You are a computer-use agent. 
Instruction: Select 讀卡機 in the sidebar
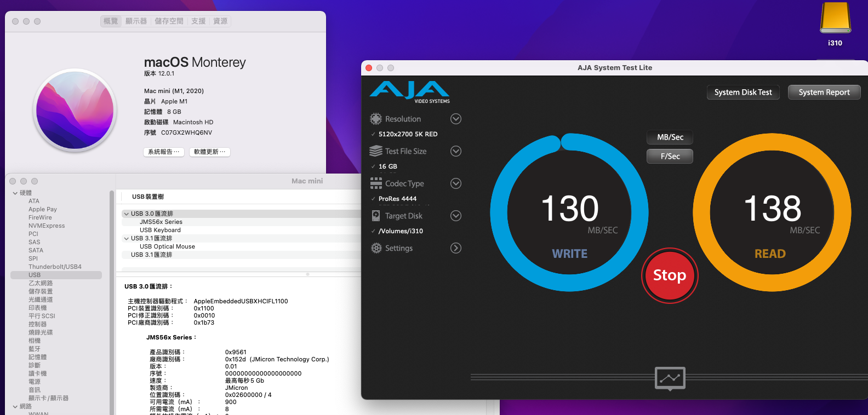pos(37,373)
